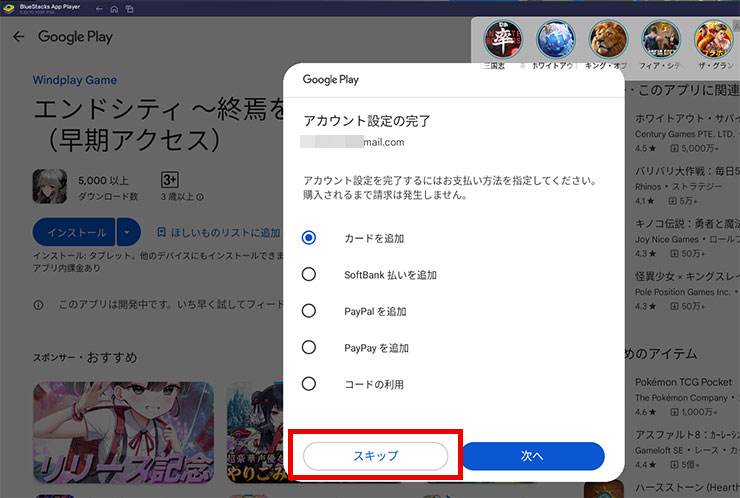The image size is (740, 498).
Task: Click the アカウント設定の完了 dialog heading
Action: tap(367, 121)
